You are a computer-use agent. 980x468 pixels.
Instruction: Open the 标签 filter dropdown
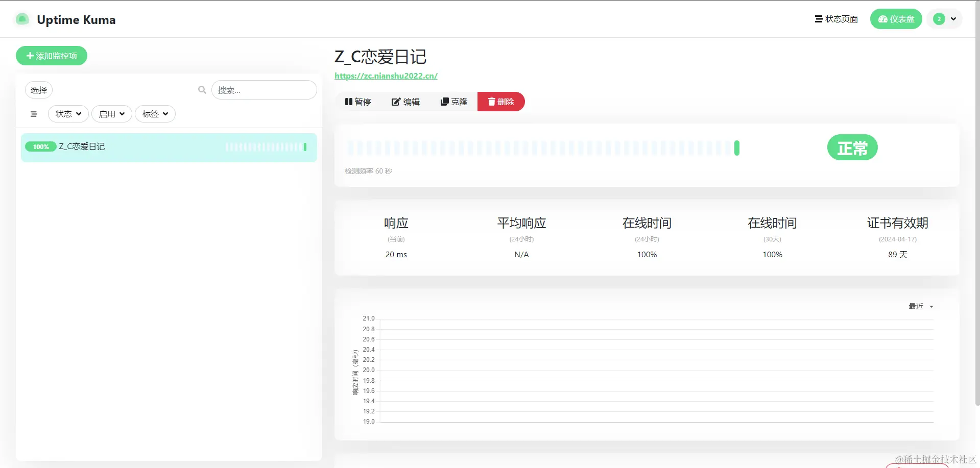click(x=155, y=114)
